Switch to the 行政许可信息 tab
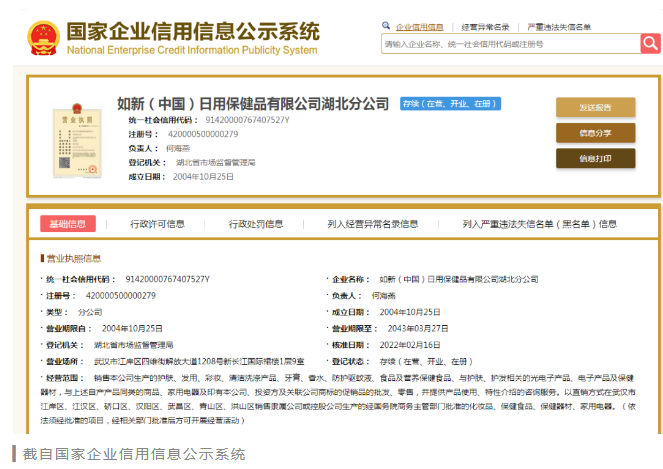The height and width of the screenshot is (469, 663). 157,224
